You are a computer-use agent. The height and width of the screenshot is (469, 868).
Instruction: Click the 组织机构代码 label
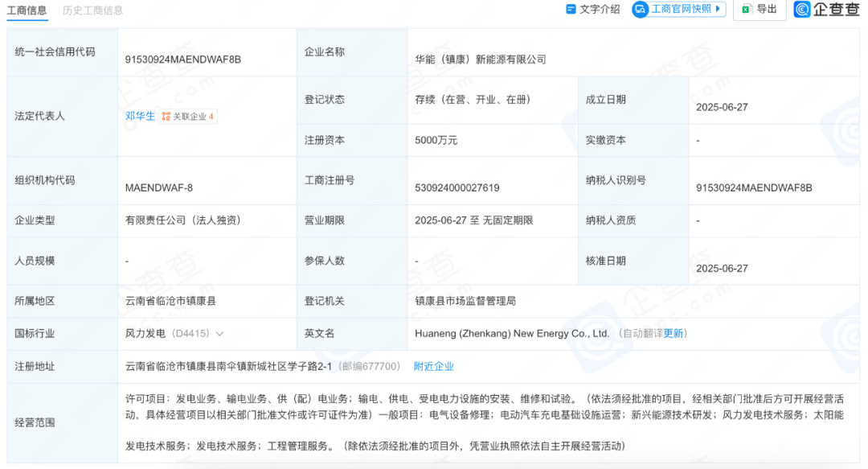coord(44,180)
